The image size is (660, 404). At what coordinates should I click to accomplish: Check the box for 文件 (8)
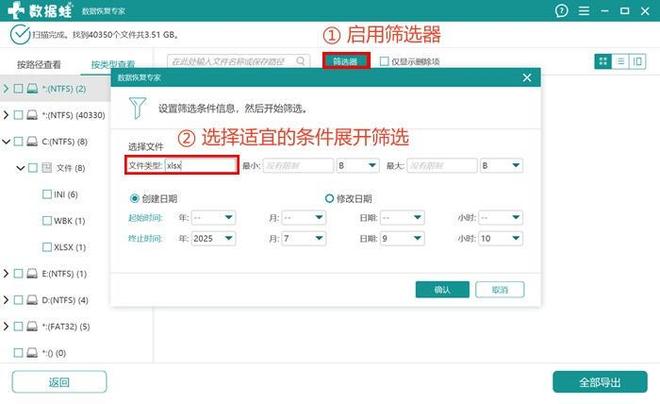pos(32,168)
